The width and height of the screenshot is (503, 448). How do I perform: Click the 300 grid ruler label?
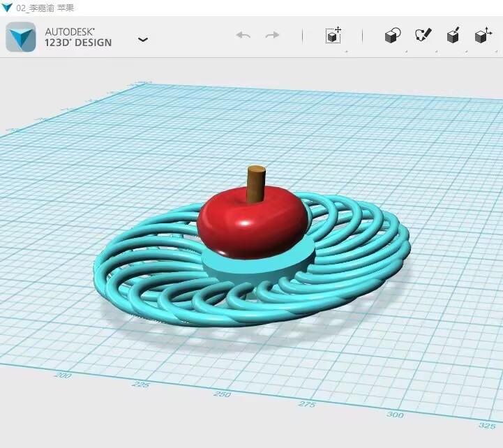pos(395,415)
